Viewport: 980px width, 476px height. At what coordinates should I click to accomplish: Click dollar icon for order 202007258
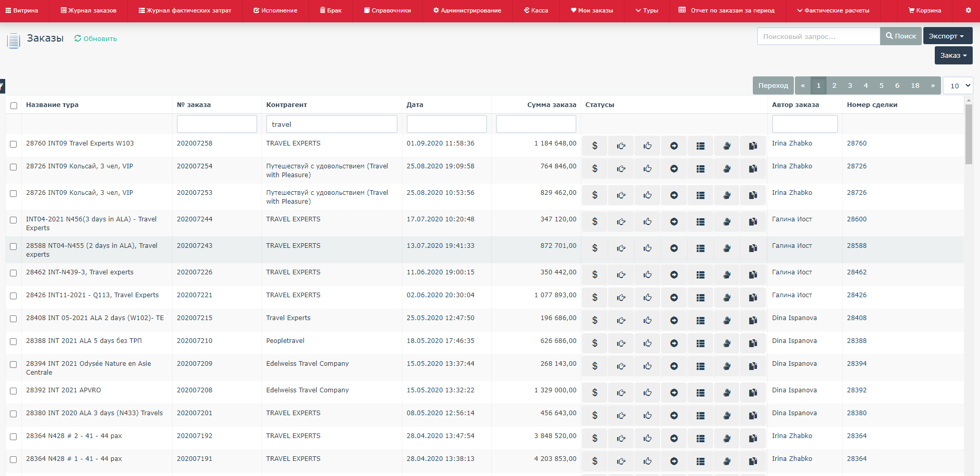pos(595,146)
